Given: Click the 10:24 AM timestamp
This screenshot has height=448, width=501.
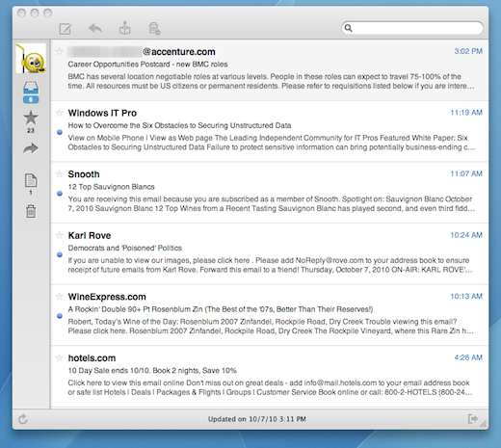Looking at the screenshot, I should click(x=466, y=235).
